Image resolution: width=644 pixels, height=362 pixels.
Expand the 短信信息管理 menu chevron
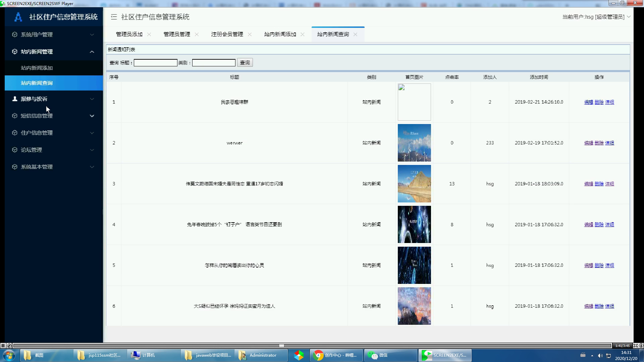(x=92, y=116)
